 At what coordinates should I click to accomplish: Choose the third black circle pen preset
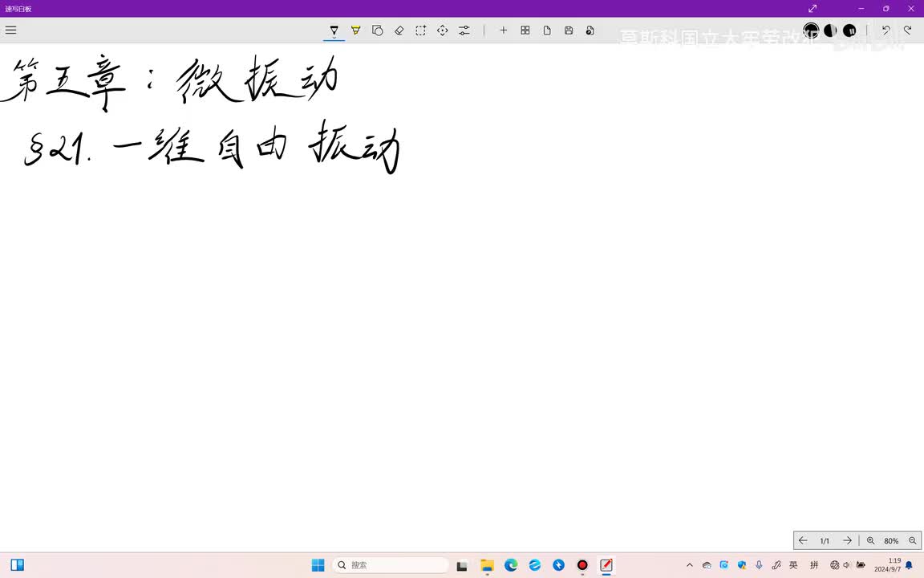coord(849,30)
